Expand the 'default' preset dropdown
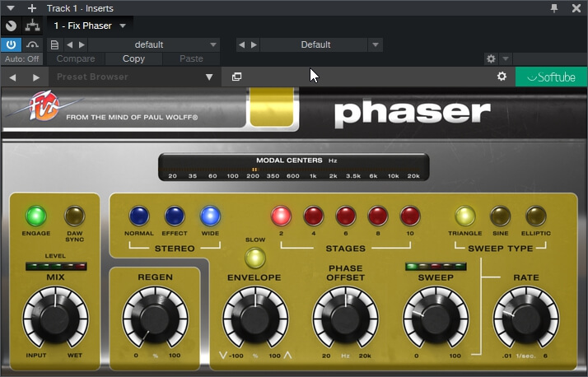The image size is (588, 377). [x=213, y=44]
